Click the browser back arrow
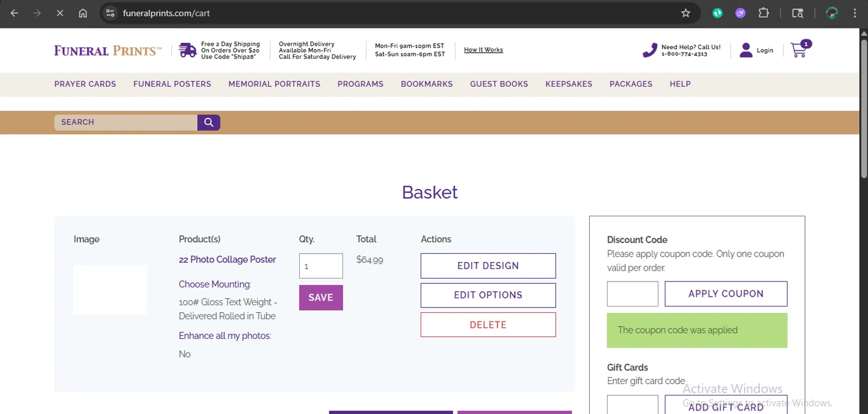 (14, 13)
